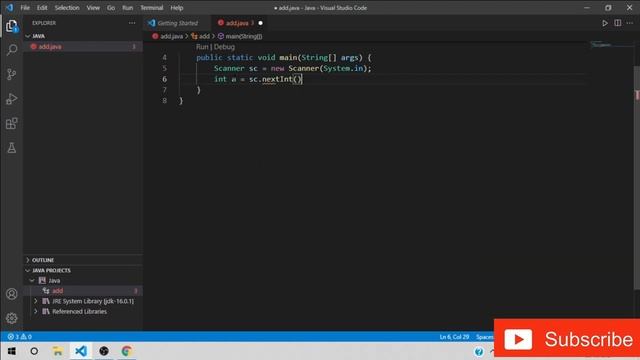Open Source Control view

click(x=11, y=74)
